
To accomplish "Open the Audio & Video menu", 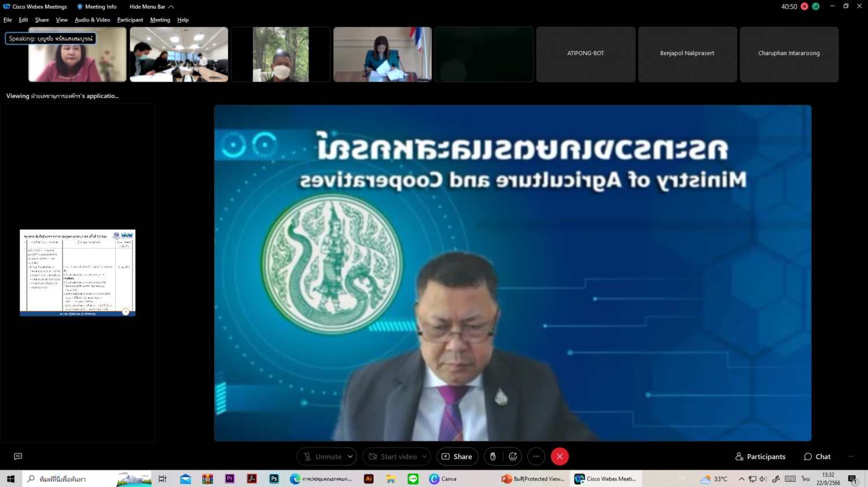I will [x=92, y=20].
